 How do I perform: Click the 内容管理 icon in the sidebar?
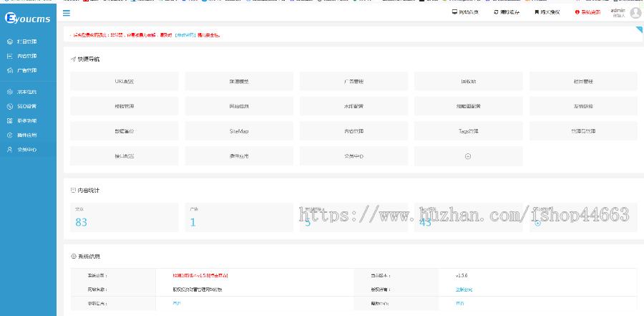(x=10, y=56)
